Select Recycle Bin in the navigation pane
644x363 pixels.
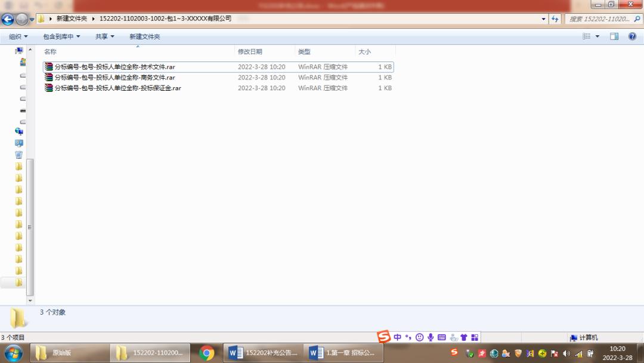pyautogui.click(x=19, y=155)
